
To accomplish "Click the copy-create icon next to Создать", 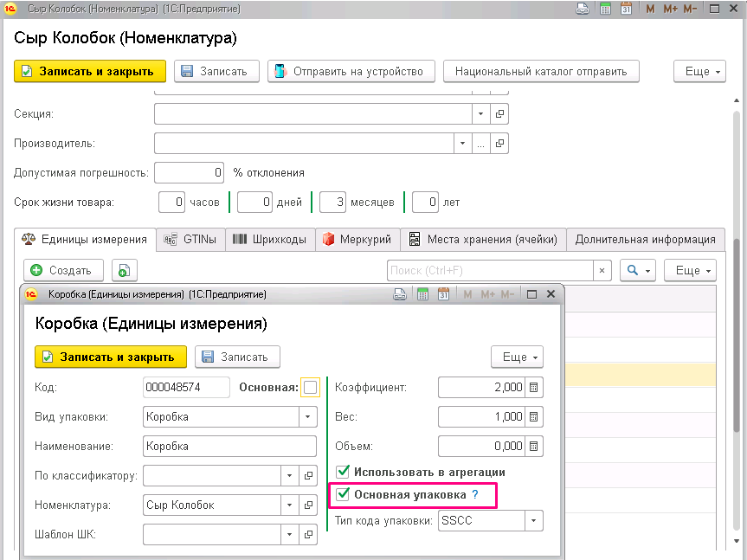I will (125, 270).
